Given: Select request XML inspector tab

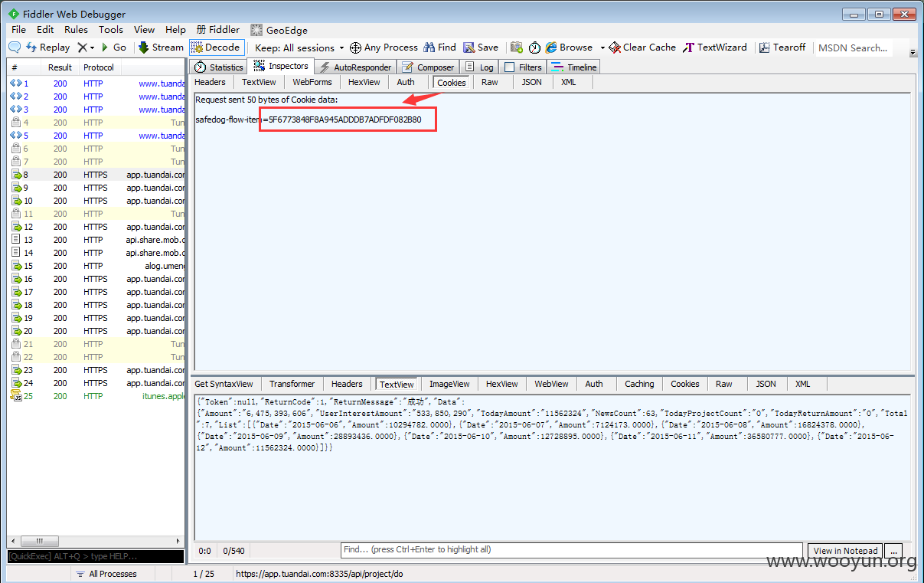Looking at the screenshot, I should pyautogui.click(x=568, y=82).
